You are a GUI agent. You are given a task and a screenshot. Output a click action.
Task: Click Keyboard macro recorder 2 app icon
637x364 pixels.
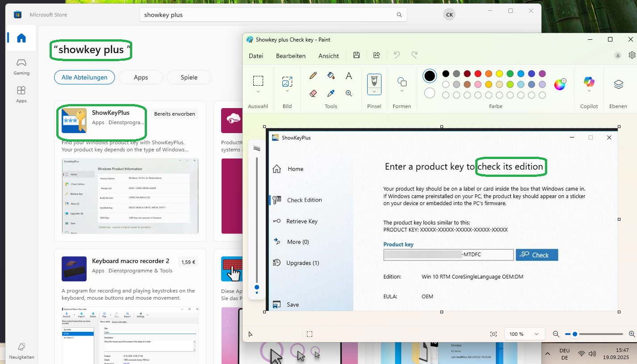pos(74,269)
